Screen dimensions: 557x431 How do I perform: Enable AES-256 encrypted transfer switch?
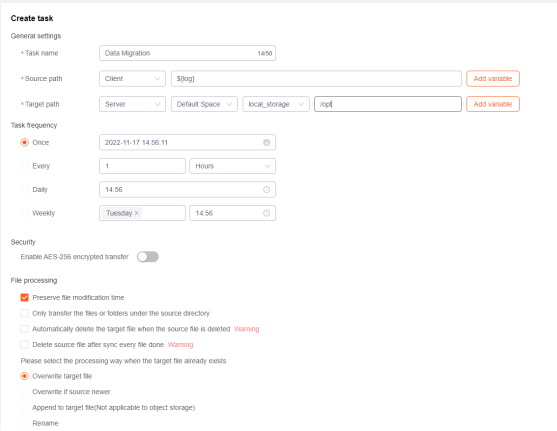pyautogui.click(x=148, y=257)
